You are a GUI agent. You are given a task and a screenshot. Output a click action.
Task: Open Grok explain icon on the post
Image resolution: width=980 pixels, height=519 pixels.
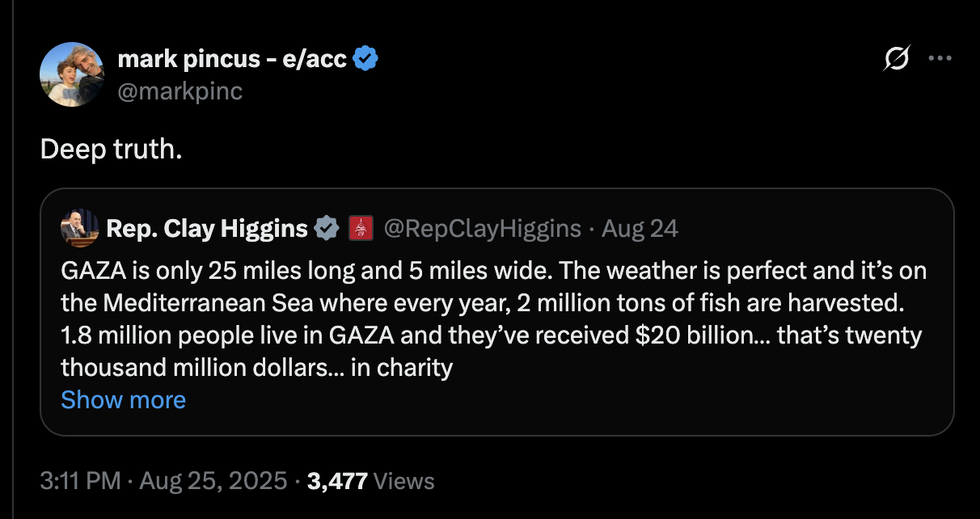point(896,59)
